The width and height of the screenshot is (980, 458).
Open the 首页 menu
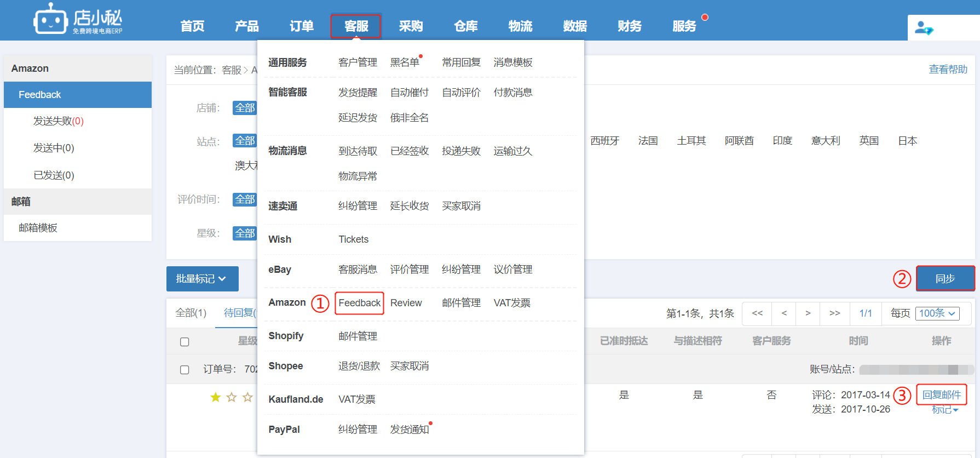192,26
